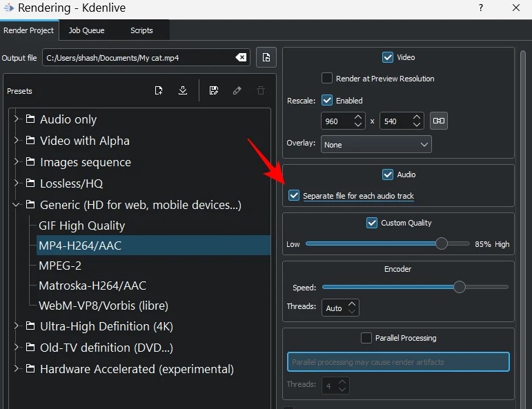532x409 pixels.
Task: Open the Scripts tab
Action: tap(141, 30)
